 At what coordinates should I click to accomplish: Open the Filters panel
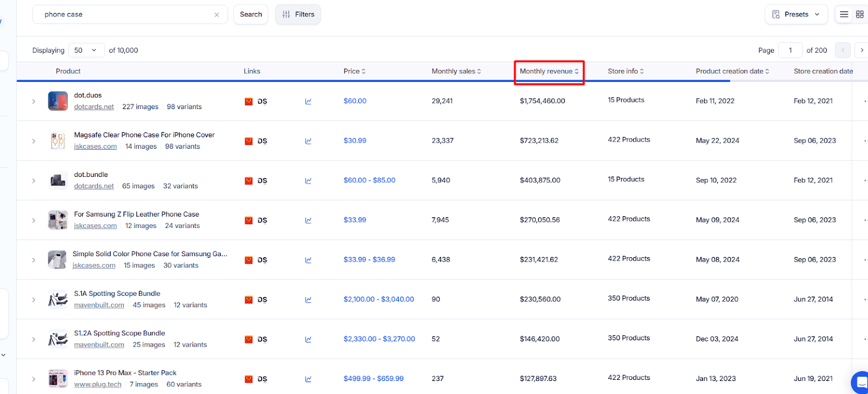point(298,15)
